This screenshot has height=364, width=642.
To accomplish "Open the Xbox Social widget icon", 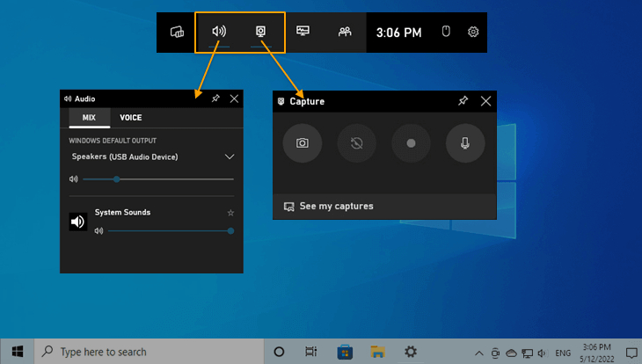I will [x=345, y=32].
